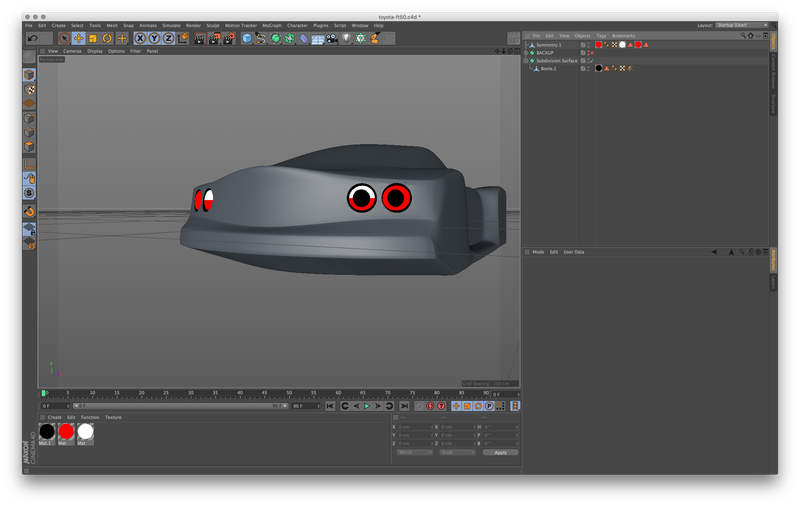Viewport: 800px width, 506px height.
Task: Add a Cube primitive object
Action: (247, 38)
